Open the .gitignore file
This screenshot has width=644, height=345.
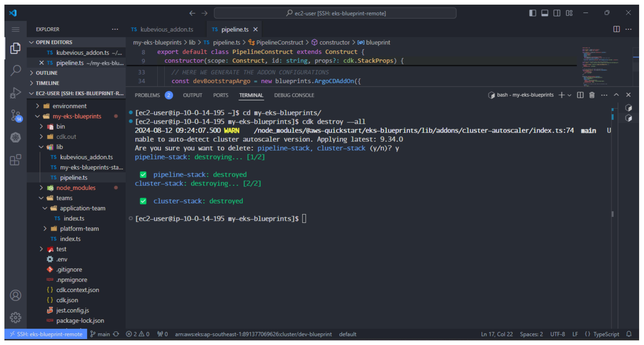(76, 270)
